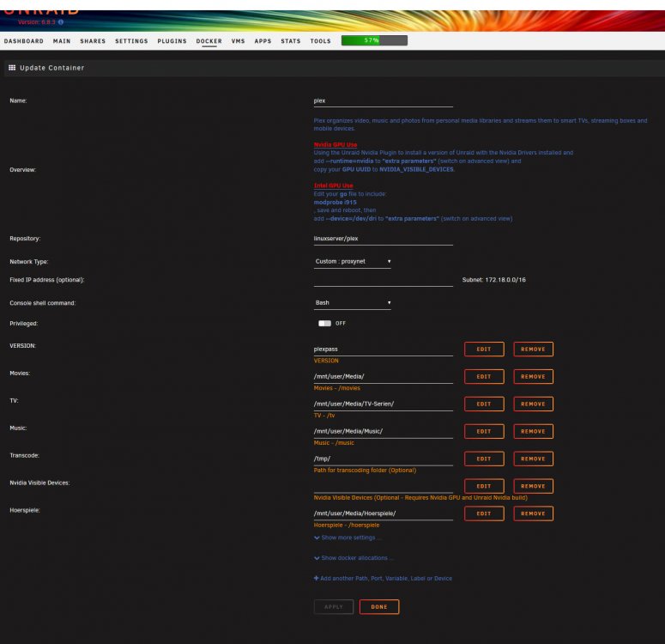Viewport: 665px width, 644px height.
Task: Remove the TV path
Action: [533, 404]
